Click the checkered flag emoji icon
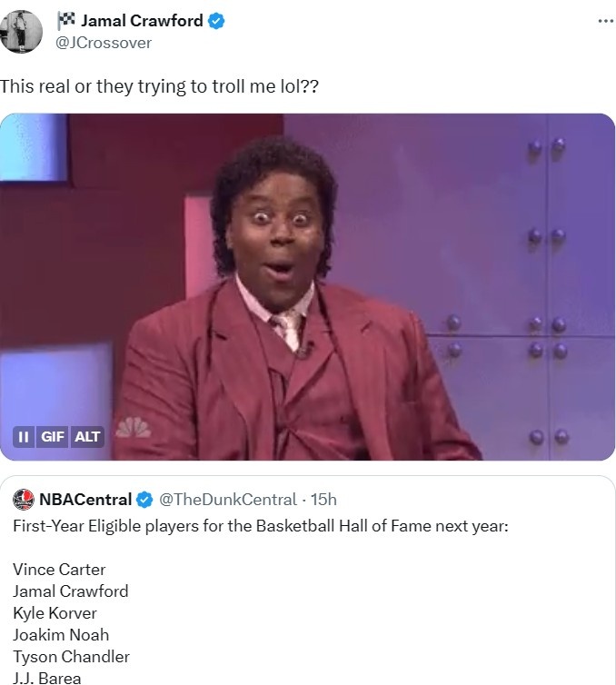This screenshot has height=685, width=616. point(66,21)
